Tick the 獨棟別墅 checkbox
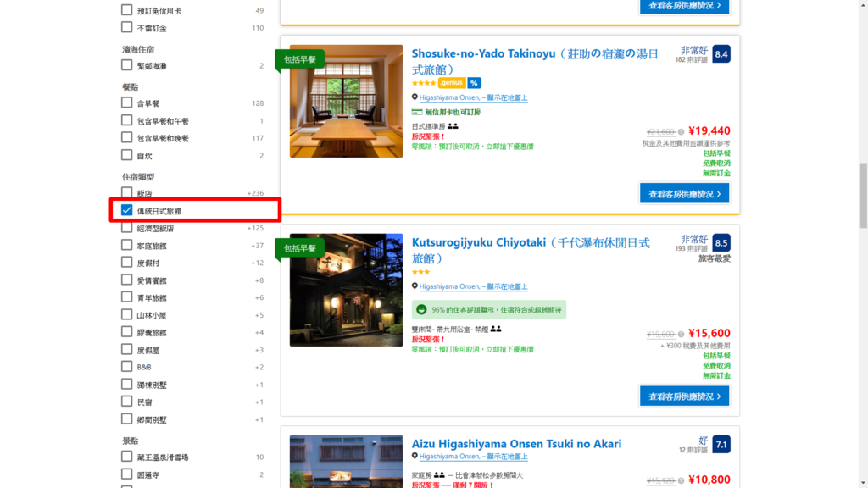Viewport: 868px width, 488px height. [127, 384]
